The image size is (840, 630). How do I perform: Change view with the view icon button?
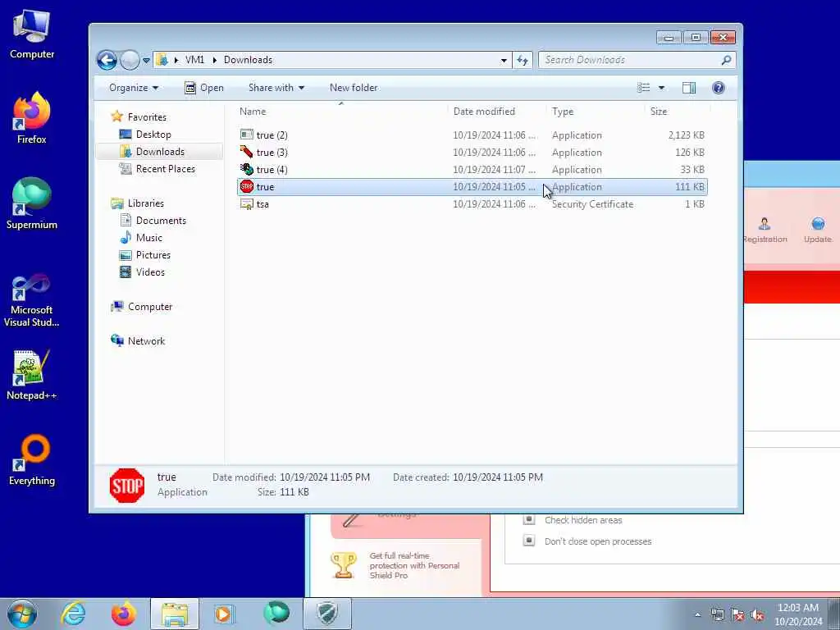click(x=643, y=88)
